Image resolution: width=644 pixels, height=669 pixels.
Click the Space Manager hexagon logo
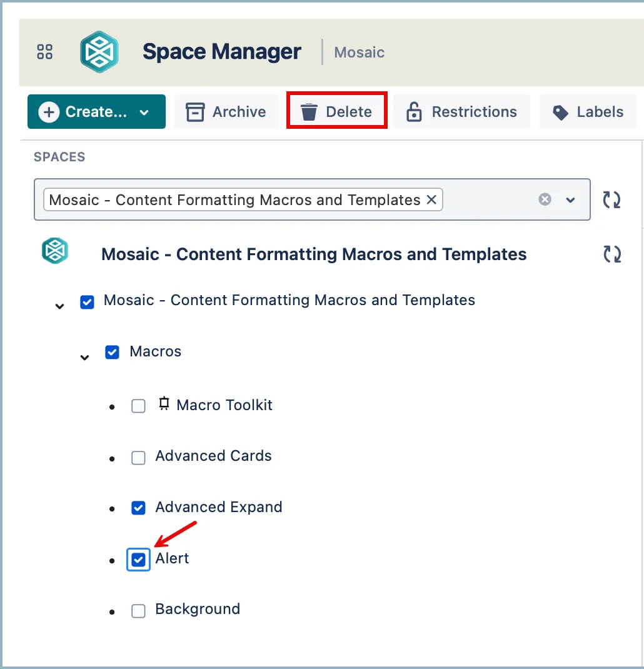(x=99, y=52)
